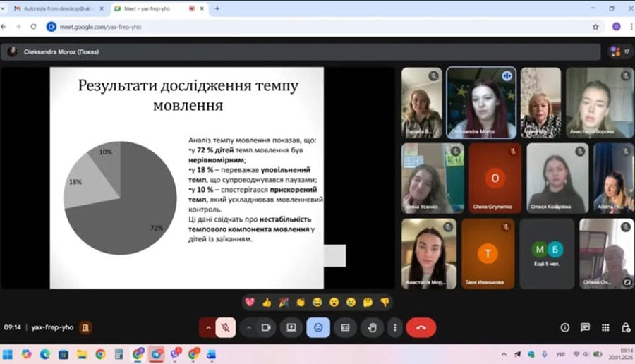Image resolution: width=635 pixels, height=364 pixels.
Task: Open the site info icon in address bar
Action: (52, 27)
